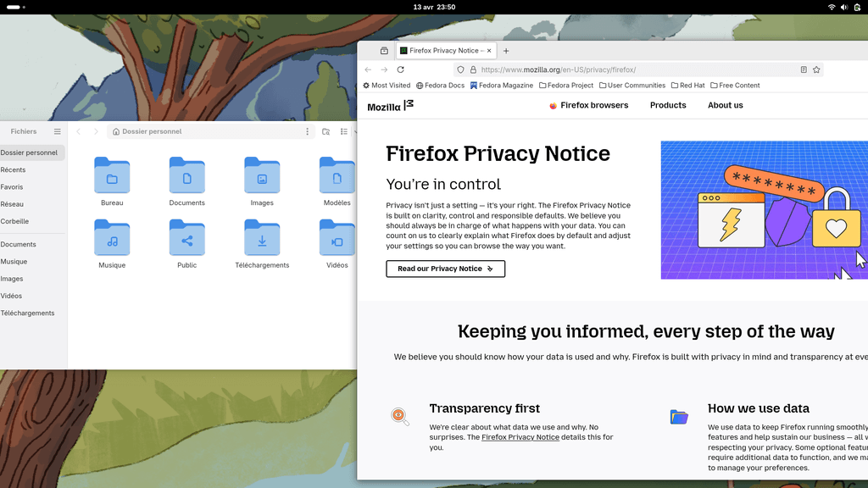This screenshot has width=868, height=488.
Task: Select Documents in Fichiers sidebar
Action: 32,244
